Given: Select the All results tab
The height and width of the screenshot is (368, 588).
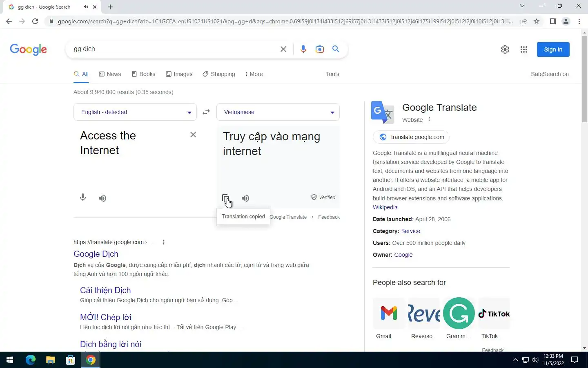Looking at the screenshot, I should pos(81,74).
